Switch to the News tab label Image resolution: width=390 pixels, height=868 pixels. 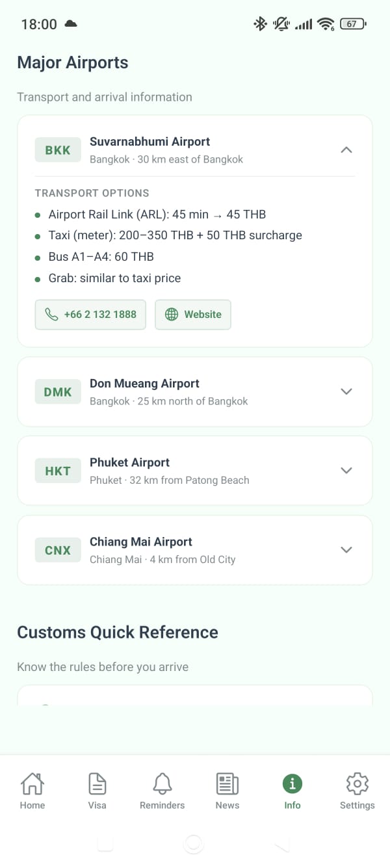227,805
